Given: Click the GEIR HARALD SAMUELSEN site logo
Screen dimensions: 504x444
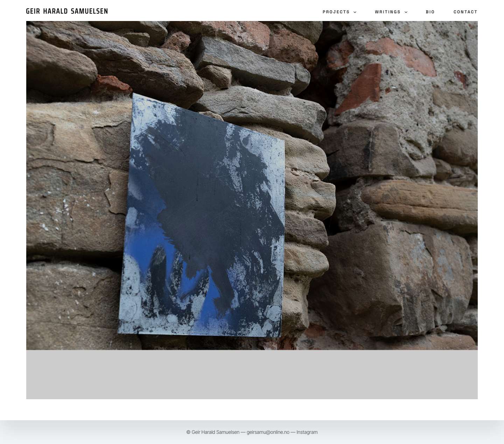Looking at the screenshot, I should [x=67, y=11].
